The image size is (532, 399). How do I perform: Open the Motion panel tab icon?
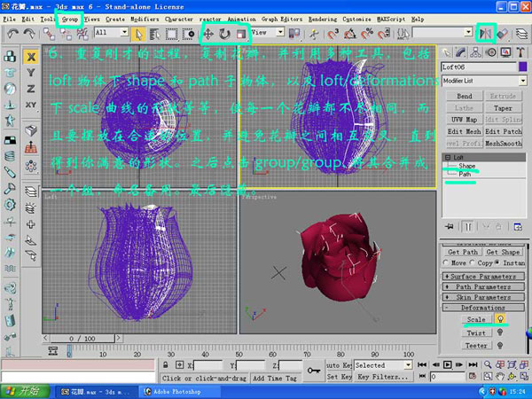[490, 52]
